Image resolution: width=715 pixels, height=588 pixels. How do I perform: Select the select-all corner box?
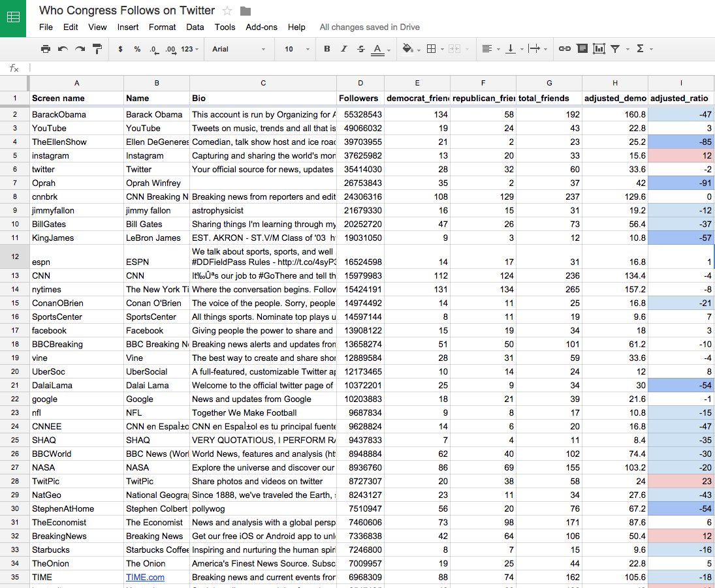(14, 83)
